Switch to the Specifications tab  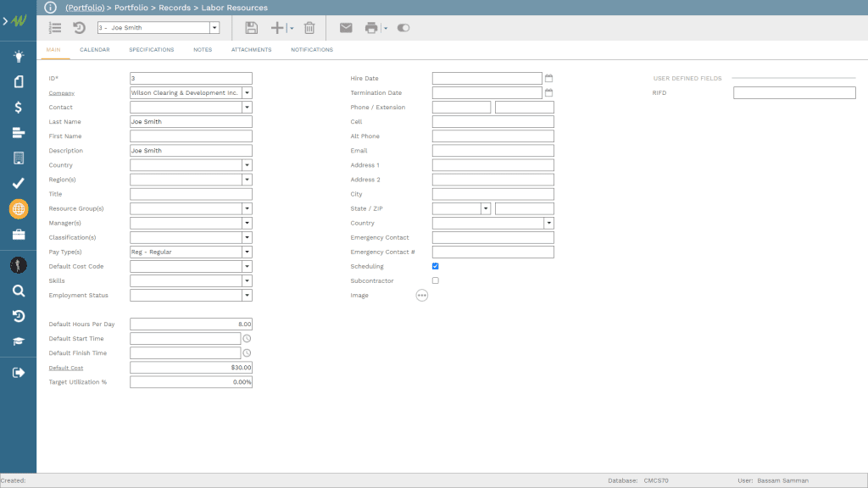click(x=152, y=50)
